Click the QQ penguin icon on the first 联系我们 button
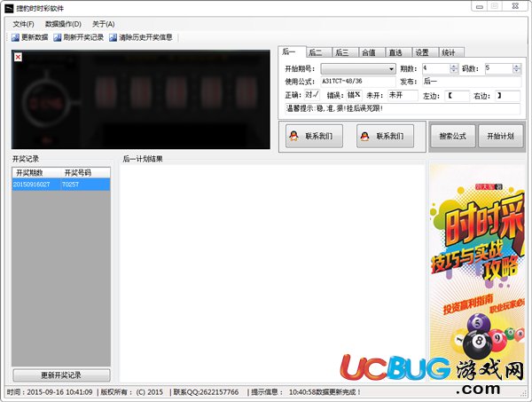The width and height of the screenshot is (532, 402). point(293,136)
